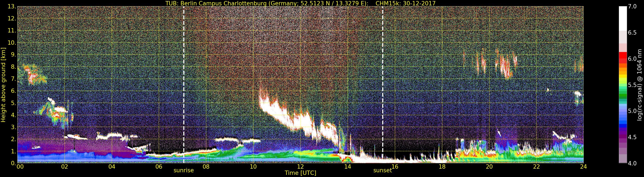
Task: Click the '24' tick on the time axis
Action: [583, 166]
